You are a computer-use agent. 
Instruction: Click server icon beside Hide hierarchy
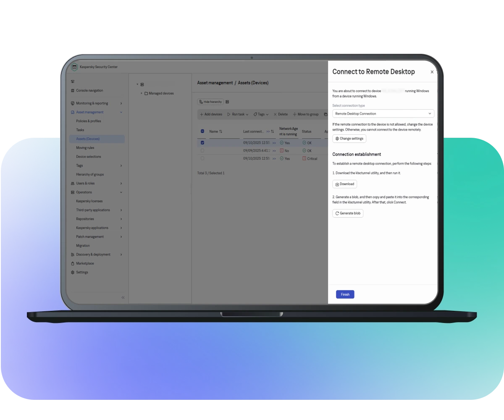(227, 102)
